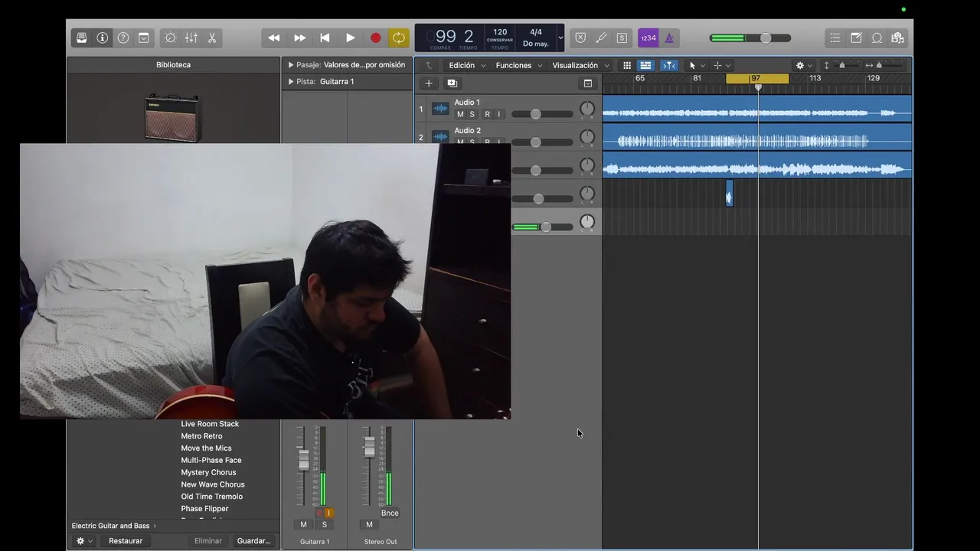Open the Edición menu
This screenshot has width=980, height=551.
(466, 65)
